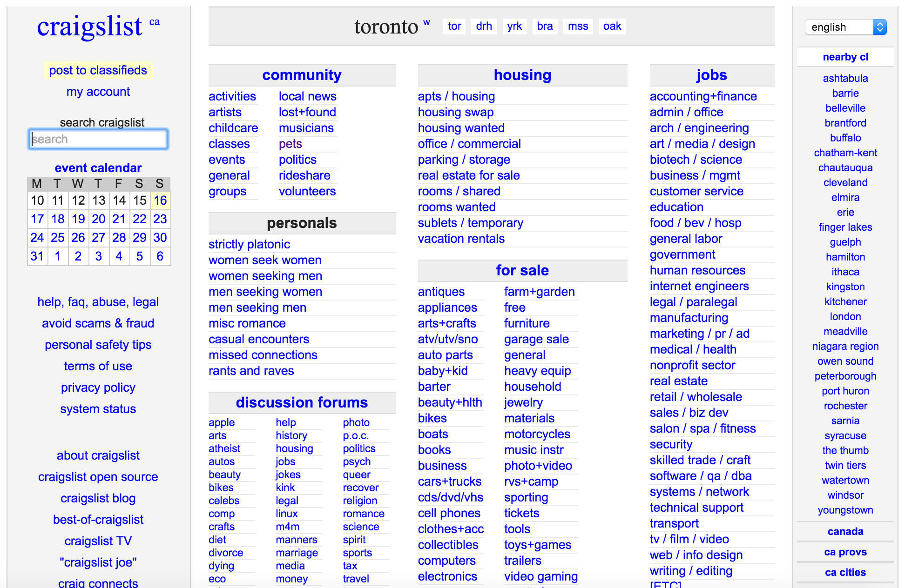Viewport: 905px width, 588px height.
Task: Expand the canada section in sidebar
Action: (x=845, y=531)
